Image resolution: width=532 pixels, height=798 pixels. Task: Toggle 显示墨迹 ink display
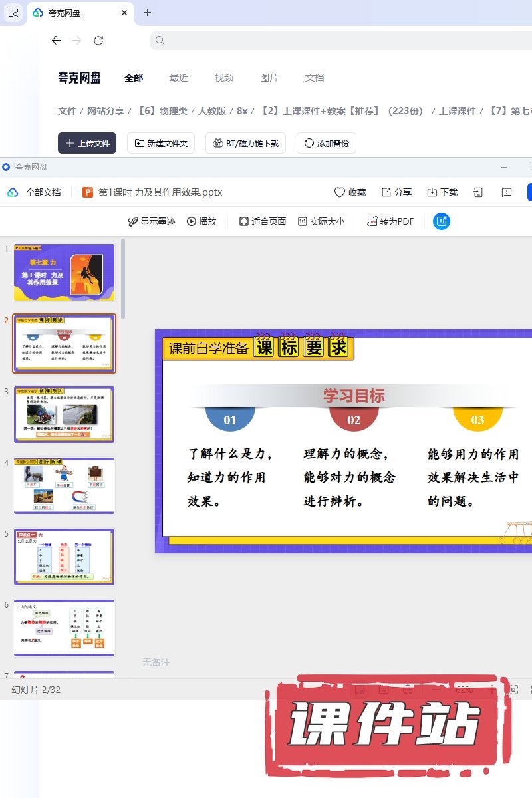pos(152,221)
